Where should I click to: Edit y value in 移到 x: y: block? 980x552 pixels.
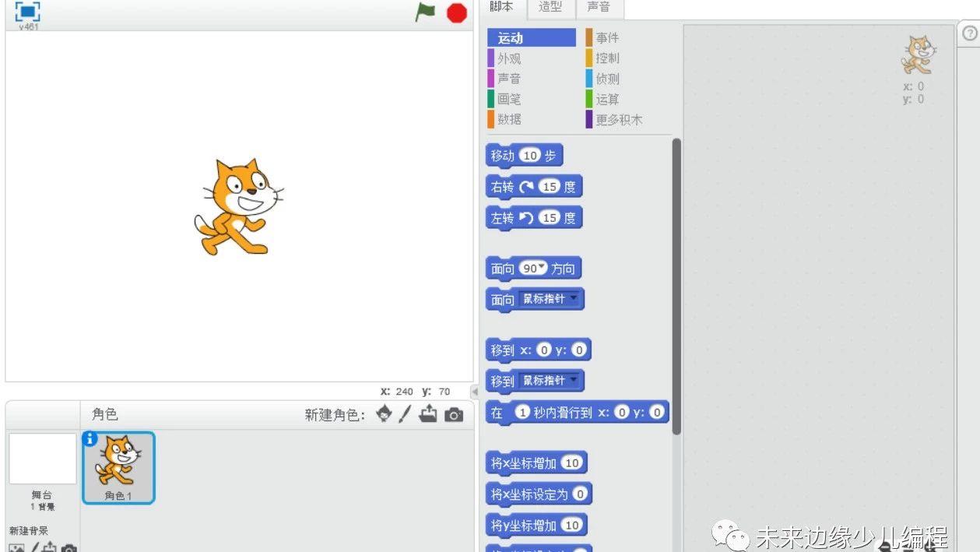tap(578, 350)
